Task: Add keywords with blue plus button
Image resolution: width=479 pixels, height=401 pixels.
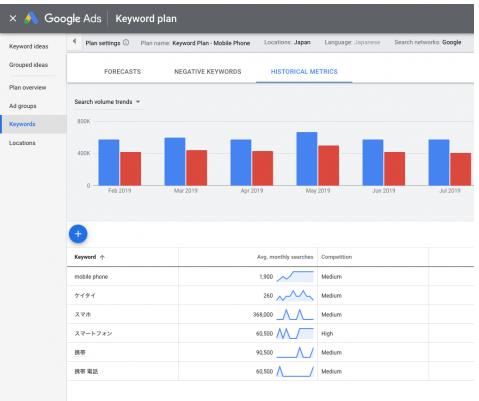Action: tap(78, 234)
